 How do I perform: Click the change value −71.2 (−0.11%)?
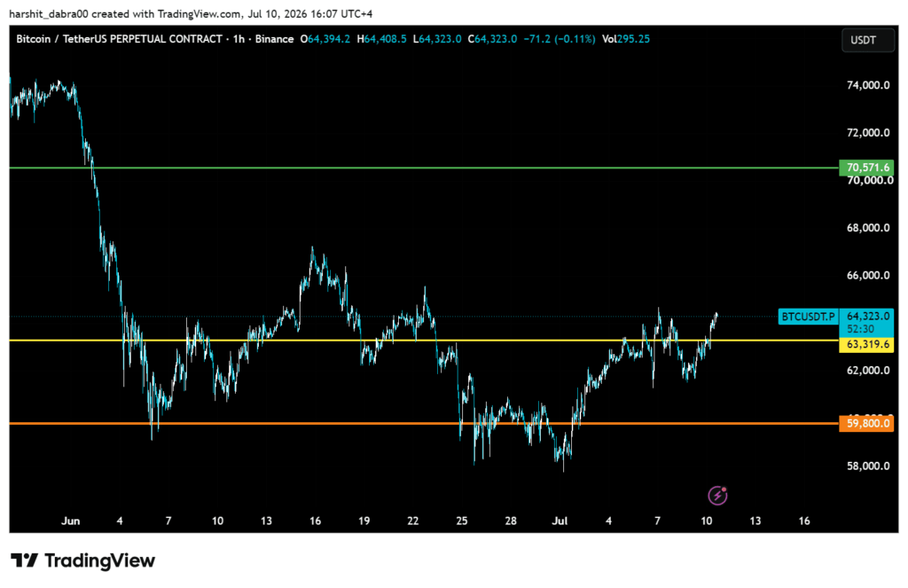point(559,39)
